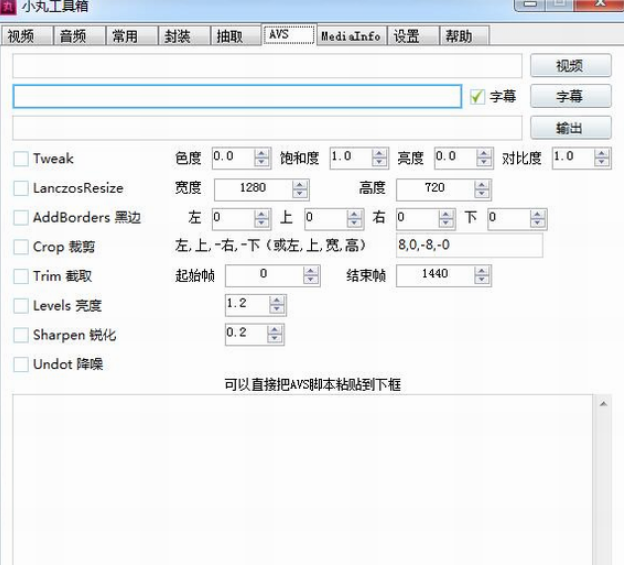Enable the Undot 降噪 checkbox
This screenshot has width=624, height=565.
[x=21, y=365]
